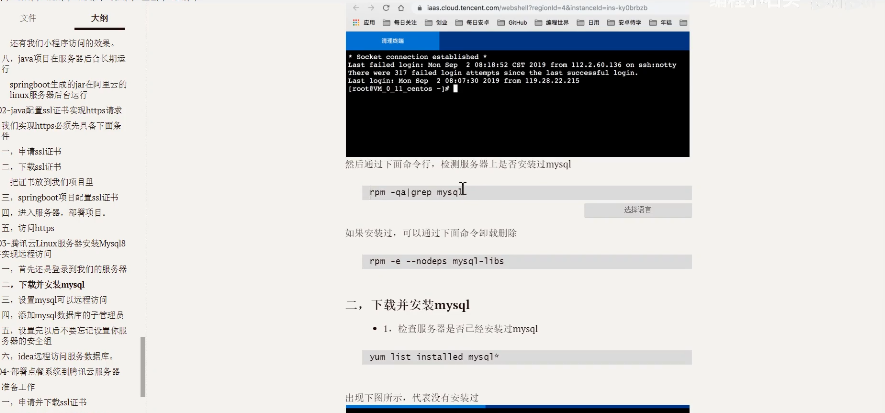Click the terminal screenshot image in the document
The image size is (885, 413).
coord(518,80)
